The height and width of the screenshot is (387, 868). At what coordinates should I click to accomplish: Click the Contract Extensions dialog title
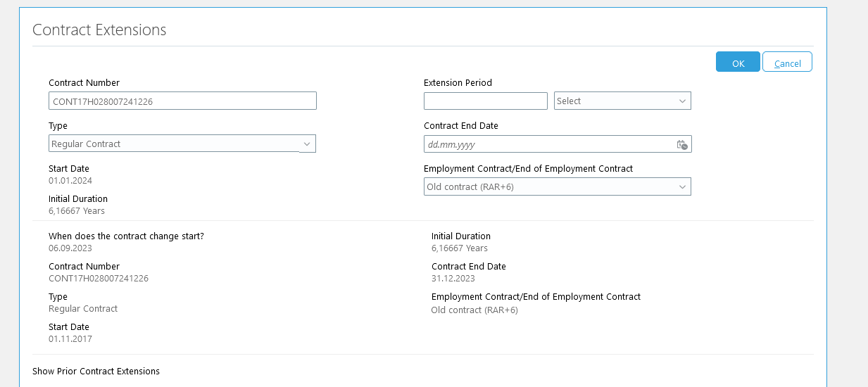tap(99, 30)
